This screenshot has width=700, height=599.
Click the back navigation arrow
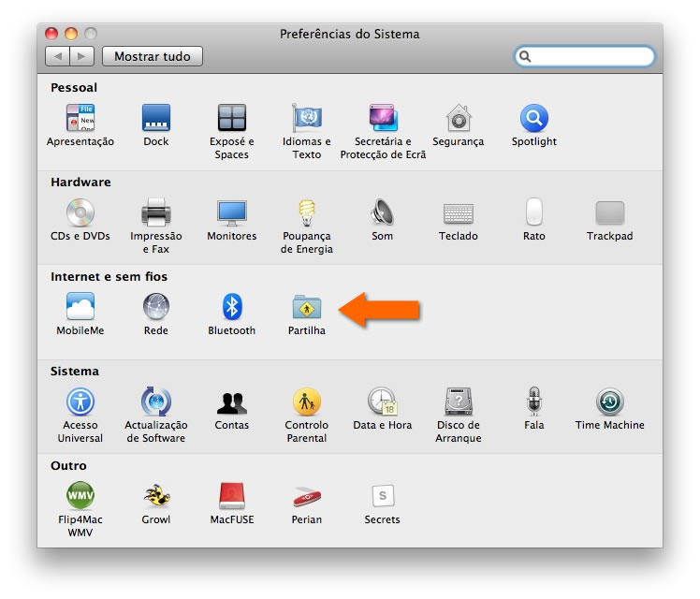tap(58, 56)
